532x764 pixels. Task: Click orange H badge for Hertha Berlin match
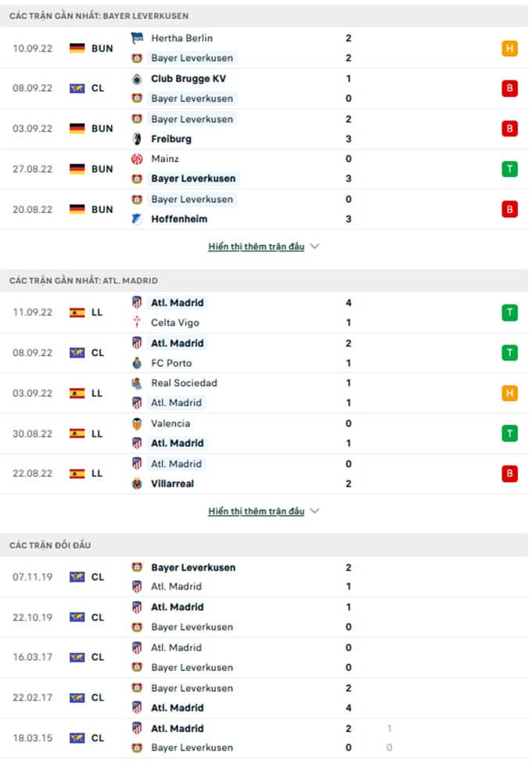(509, 49)
